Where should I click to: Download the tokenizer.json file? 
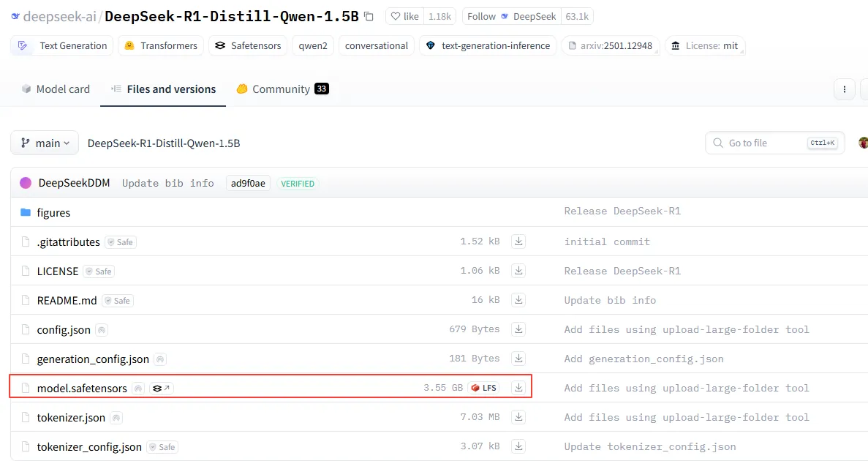point(518,417)
